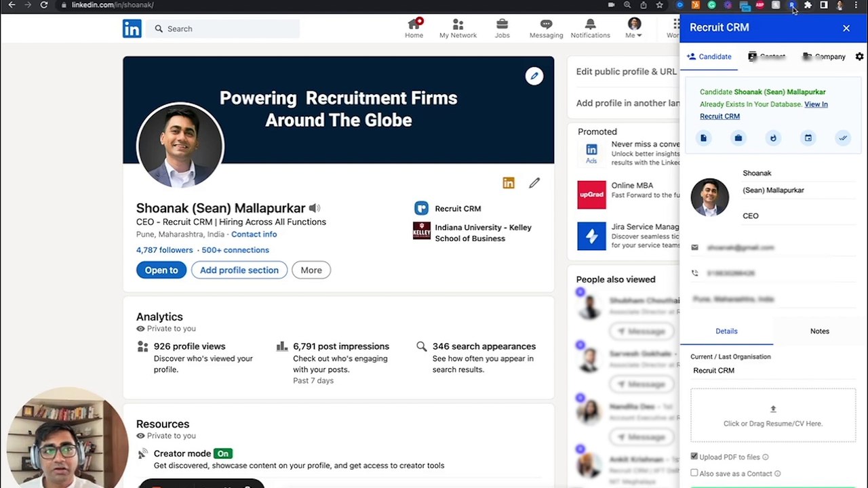Image resolution: width=868 pixels, height=488 pixels.
Task: Click Chrome profile avatar in toolbar
Action: point(840,5)
